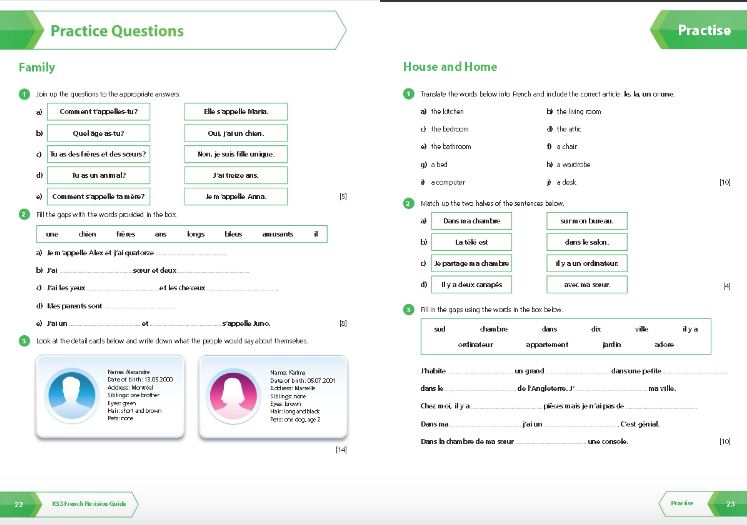Image resolution: width=747 pixels, height=525 pixels.
Task: Click the green number 2 badge under Family
Action: point(24,214)
